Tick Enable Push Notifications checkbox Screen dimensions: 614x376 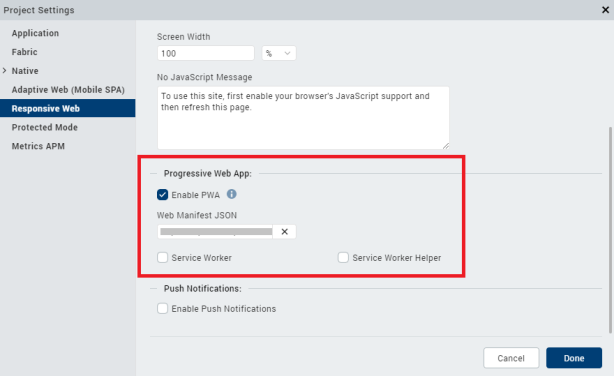[x=163, y=308]
